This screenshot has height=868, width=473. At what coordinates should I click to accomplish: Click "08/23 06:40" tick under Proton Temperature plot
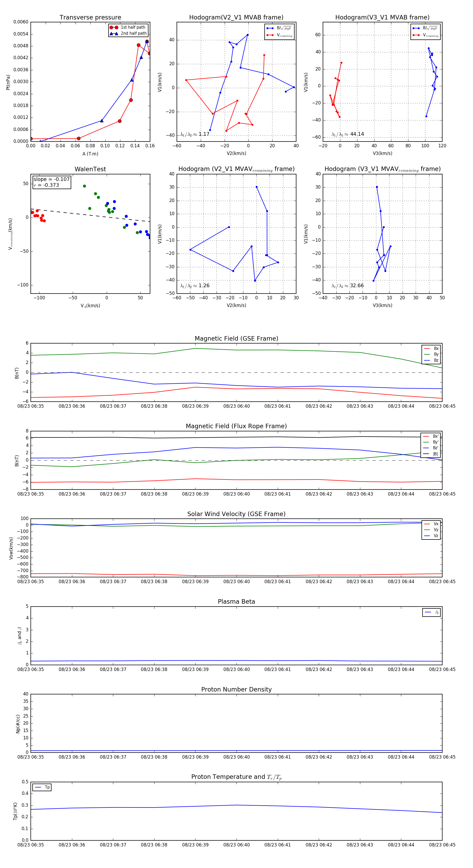[x=236, y=845]
